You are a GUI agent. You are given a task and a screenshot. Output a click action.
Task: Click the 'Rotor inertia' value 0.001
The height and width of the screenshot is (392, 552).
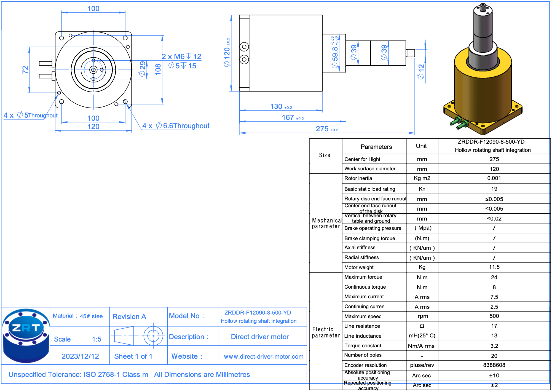tap(494, 178)
